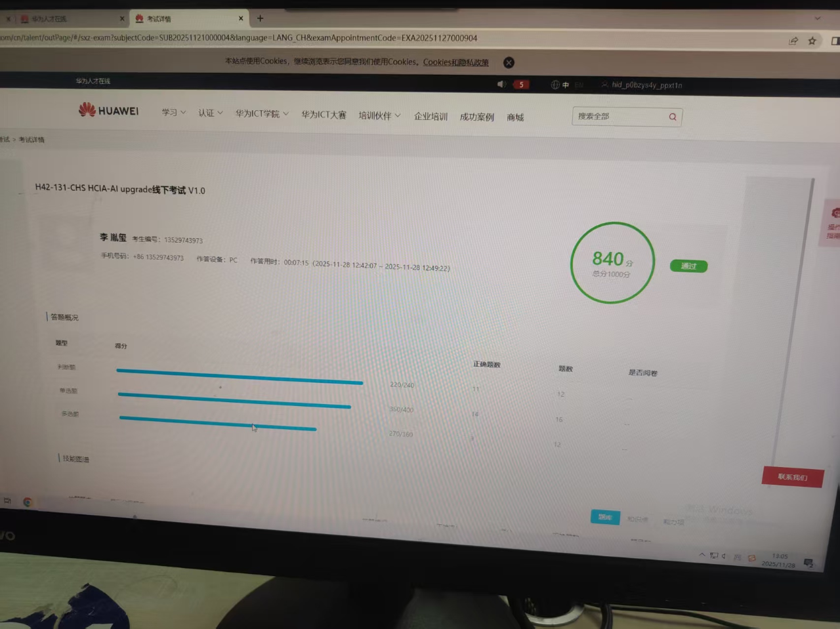Open Chrome from the Windows taskbar
The image size is (840, 629).
[28, 502]
